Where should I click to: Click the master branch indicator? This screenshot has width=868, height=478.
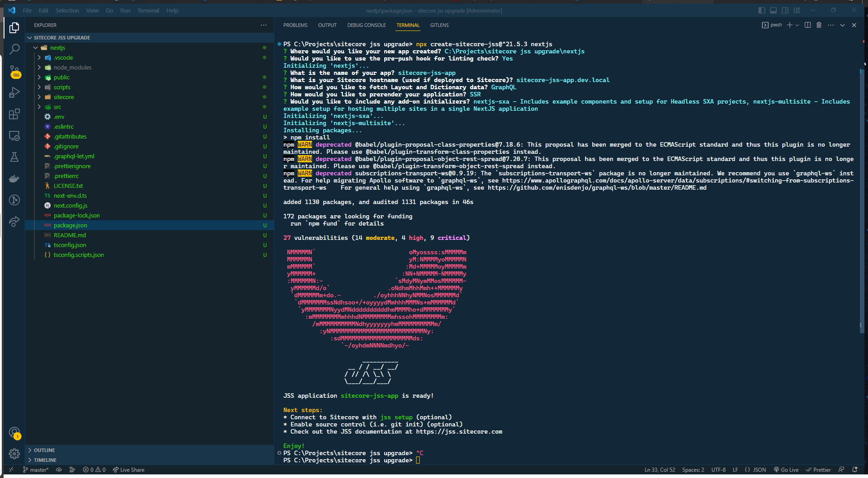[x=35, y=469]
